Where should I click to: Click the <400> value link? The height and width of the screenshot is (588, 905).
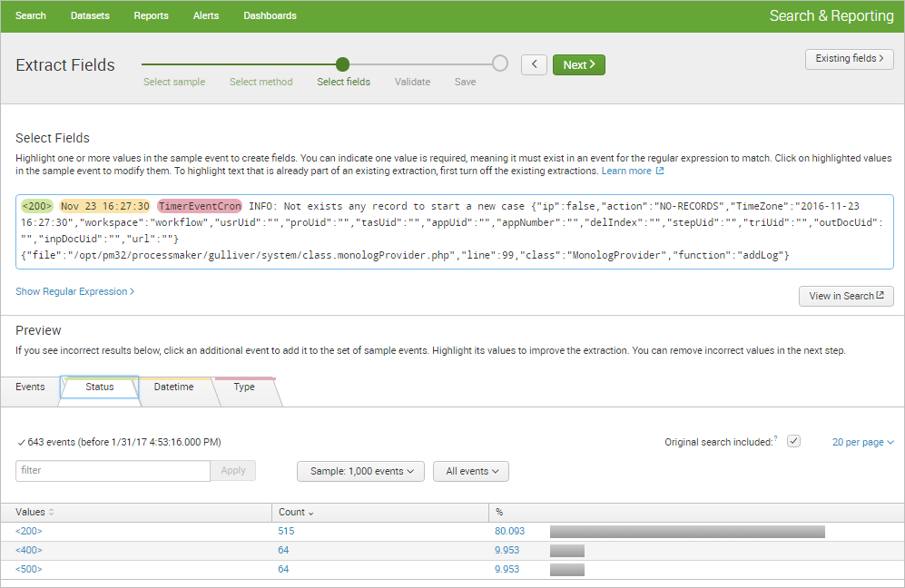click(29, 550)
